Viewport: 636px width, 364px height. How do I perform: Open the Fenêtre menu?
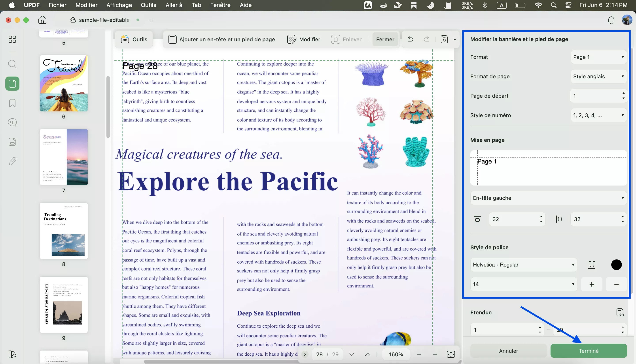220,5
